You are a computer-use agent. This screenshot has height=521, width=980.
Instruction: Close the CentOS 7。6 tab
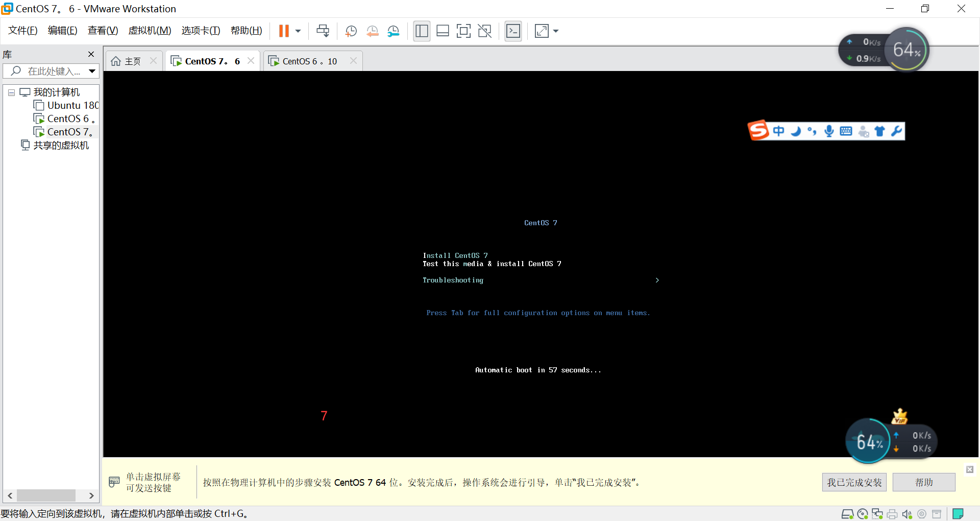point(251,61)
